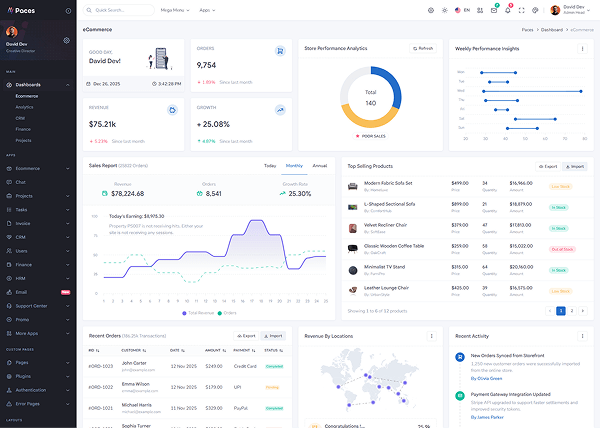The width and height of the screenshot is (600, 428).
Task: Toggle sidebar collapse button beside Paces logo
Action: click(x=69, y=10)
